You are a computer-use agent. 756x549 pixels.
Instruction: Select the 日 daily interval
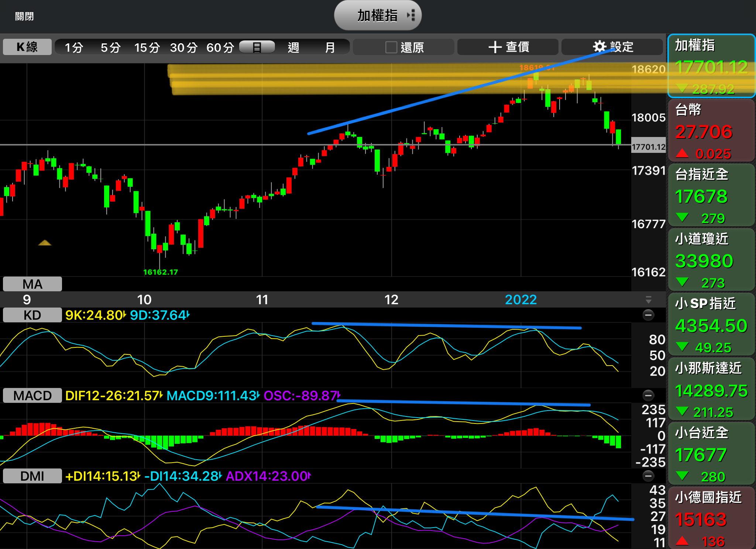click(257, 47)
